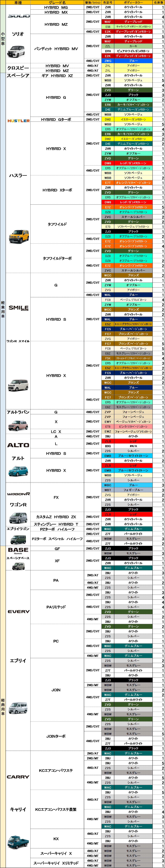The image size is (165, 868).
Task: Select the HYBRID Xターボ grade cell
Action: click(57, 190)
